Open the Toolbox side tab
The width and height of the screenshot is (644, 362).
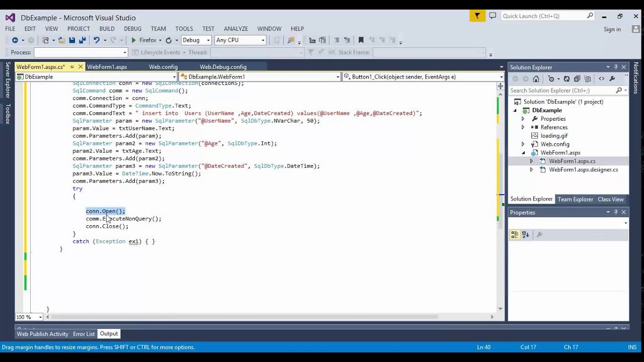tap(8, 114)
